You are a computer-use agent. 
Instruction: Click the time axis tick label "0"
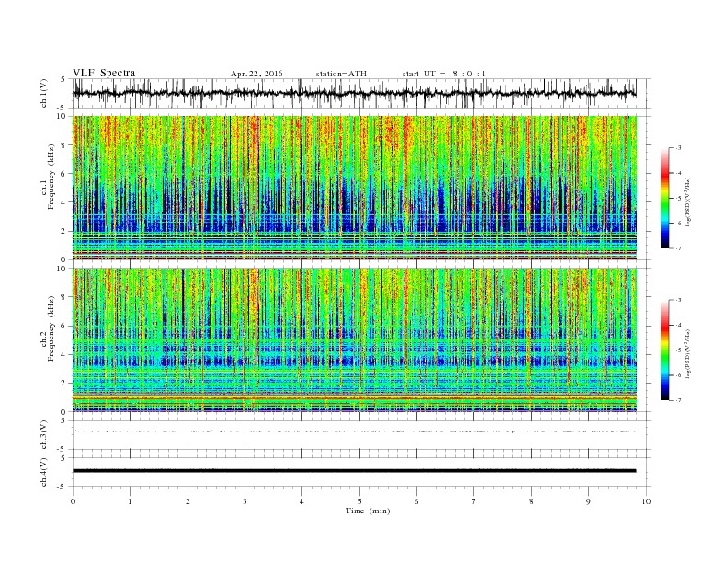coord(73,501)
